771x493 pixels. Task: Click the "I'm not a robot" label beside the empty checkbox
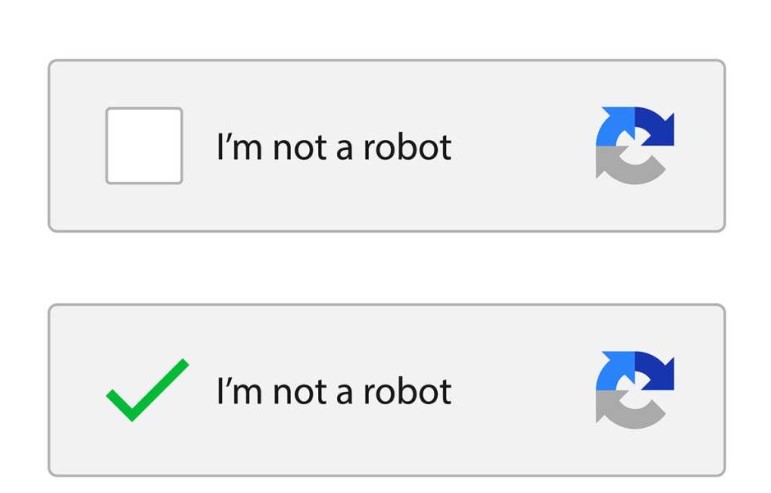click(334, 147)
